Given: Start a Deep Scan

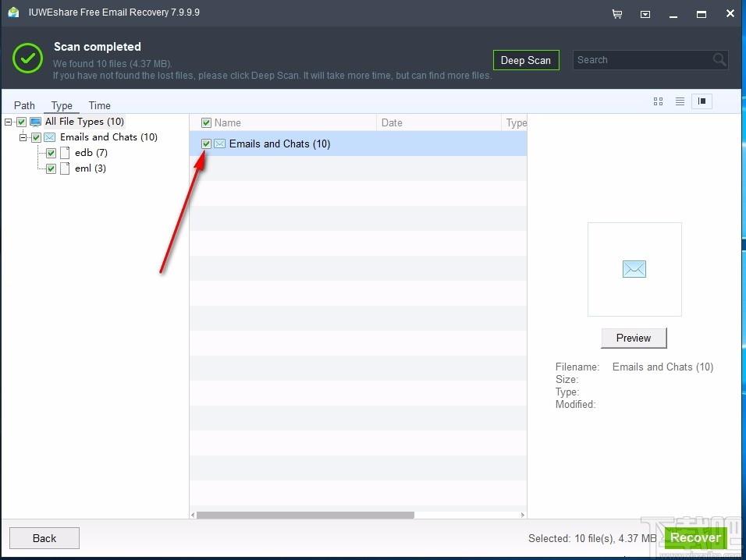Looking at the screenshot, I should 526,60.
